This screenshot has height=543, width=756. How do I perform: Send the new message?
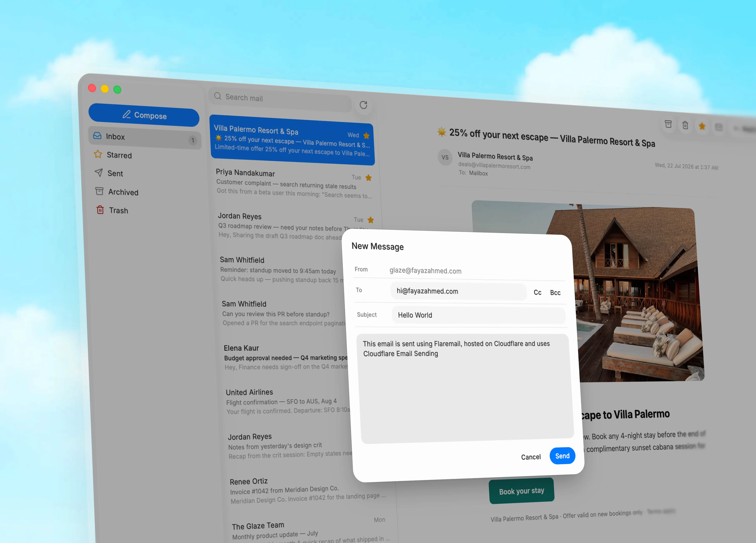click(562, 456)
